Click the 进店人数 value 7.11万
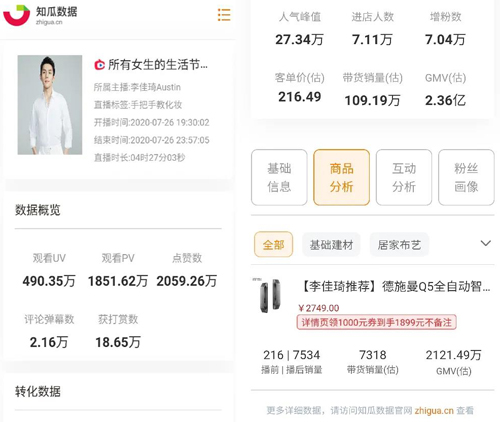500x422 pixels. 372,39
